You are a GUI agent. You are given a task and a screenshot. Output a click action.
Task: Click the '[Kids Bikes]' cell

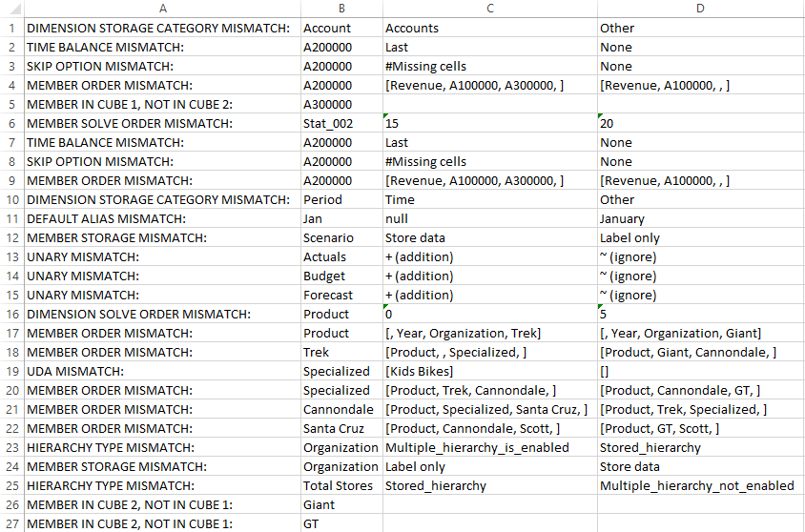[x=490, y=372]
